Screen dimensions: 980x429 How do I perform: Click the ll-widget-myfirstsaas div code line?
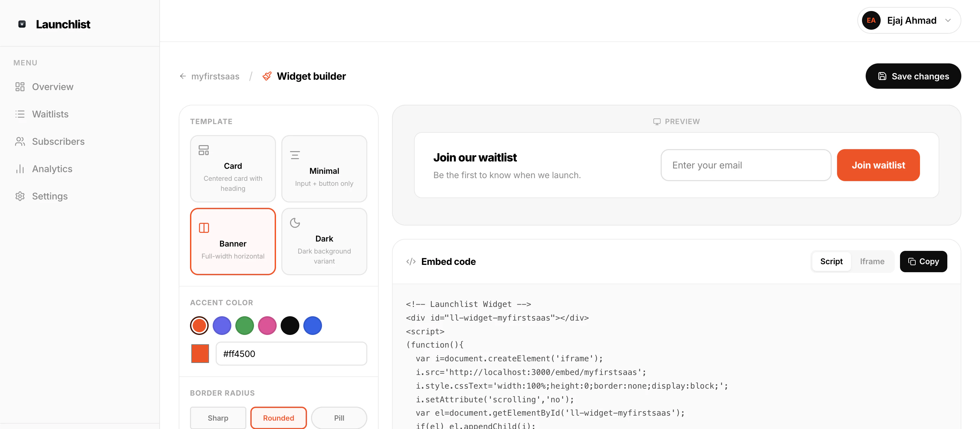coord(498,318)
